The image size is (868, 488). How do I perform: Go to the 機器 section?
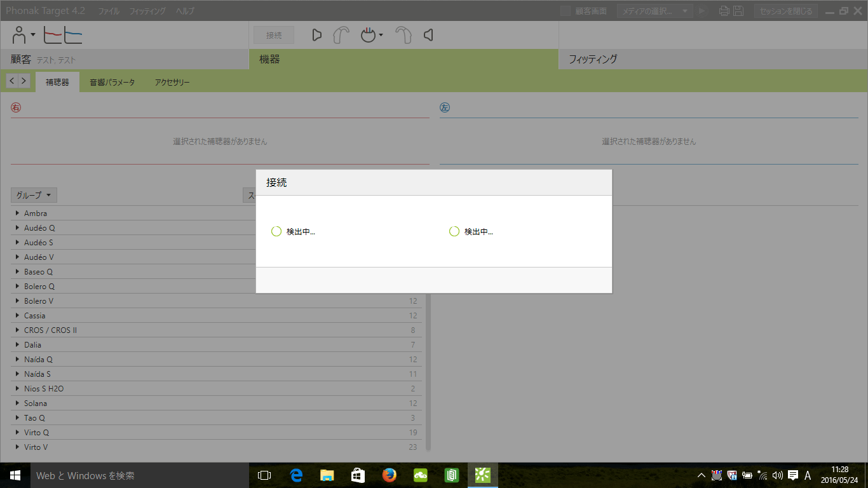(403, 59)
